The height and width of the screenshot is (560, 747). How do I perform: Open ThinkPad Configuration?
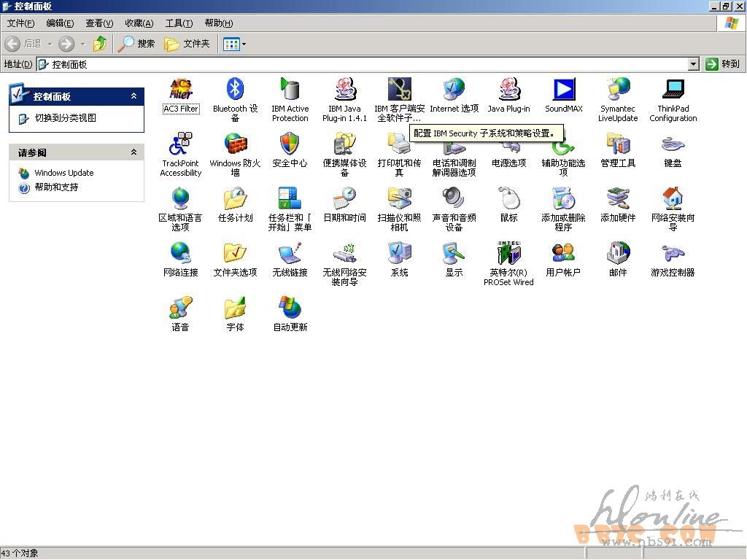(673, 90)
